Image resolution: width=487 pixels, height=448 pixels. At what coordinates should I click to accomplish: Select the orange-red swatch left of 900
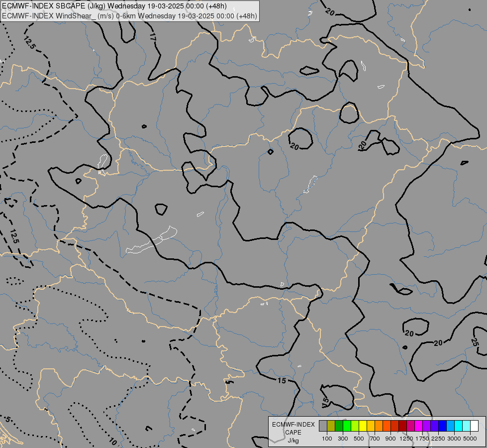[387, 426]
